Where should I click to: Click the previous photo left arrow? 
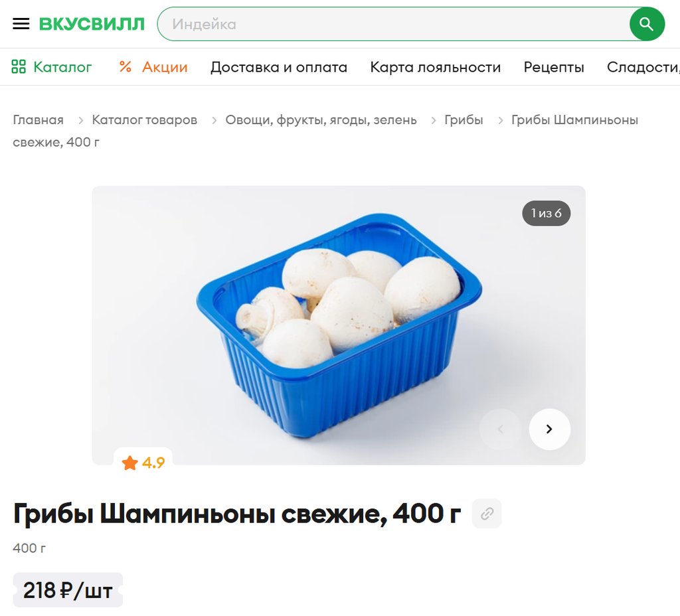point(500,429)
